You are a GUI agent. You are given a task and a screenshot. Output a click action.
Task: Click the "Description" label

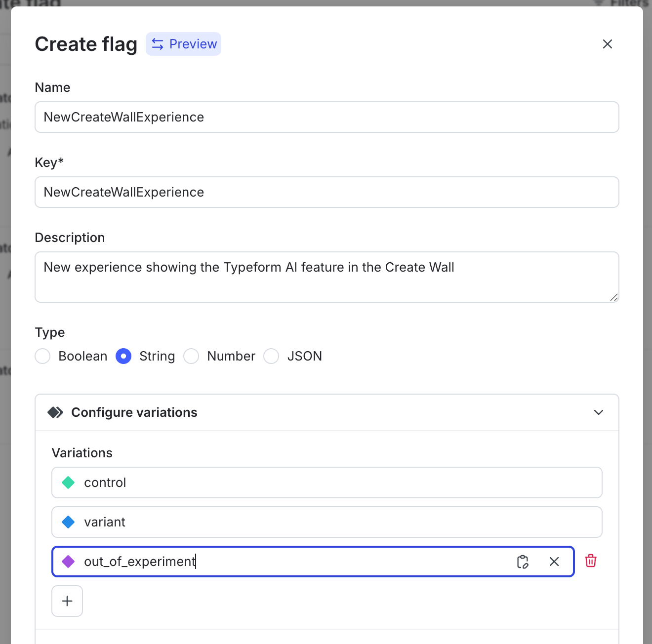[x=70, y=238]
